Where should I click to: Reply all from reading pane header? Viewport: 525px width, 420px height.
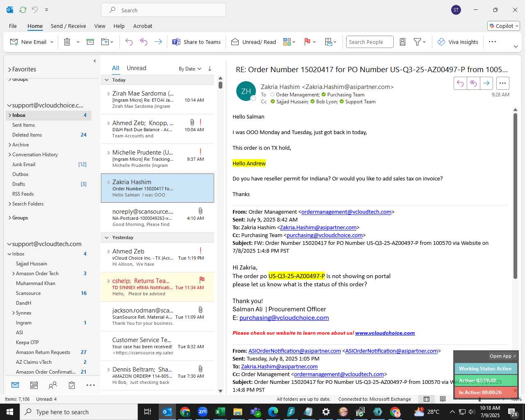[x=473, y=83]
